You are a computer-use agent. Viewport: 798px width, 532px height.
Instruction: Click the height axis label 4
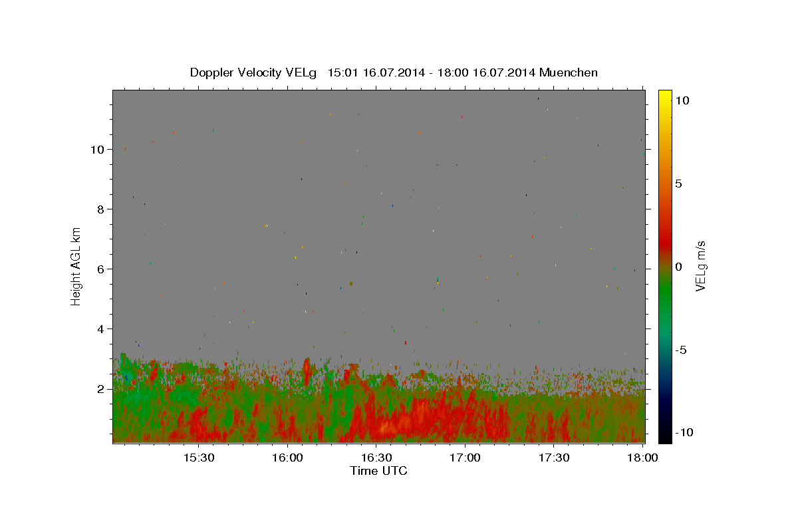pyautogui.click(x=101, y=329)
